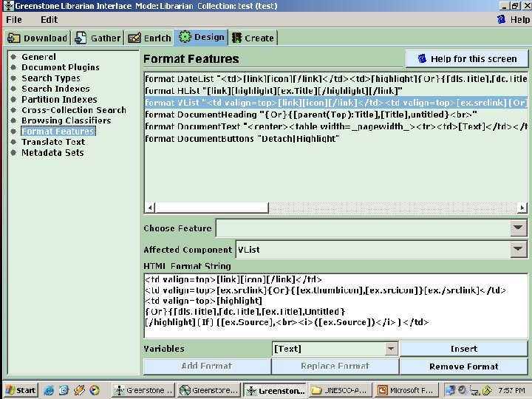This screenshot has width=532, height=399.
Task: Click the active Greenston... taskbar button
Action: [275, 391]
